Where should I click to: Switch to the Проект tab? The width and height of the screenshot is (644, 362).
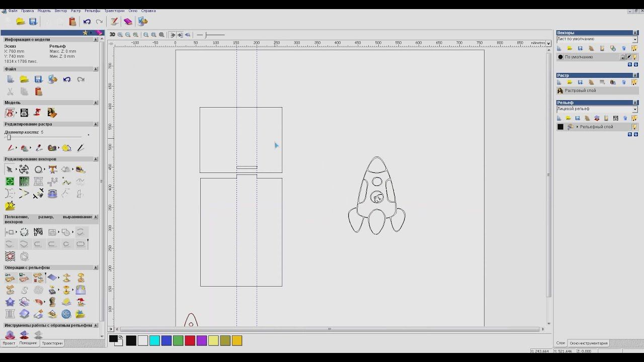9,343
